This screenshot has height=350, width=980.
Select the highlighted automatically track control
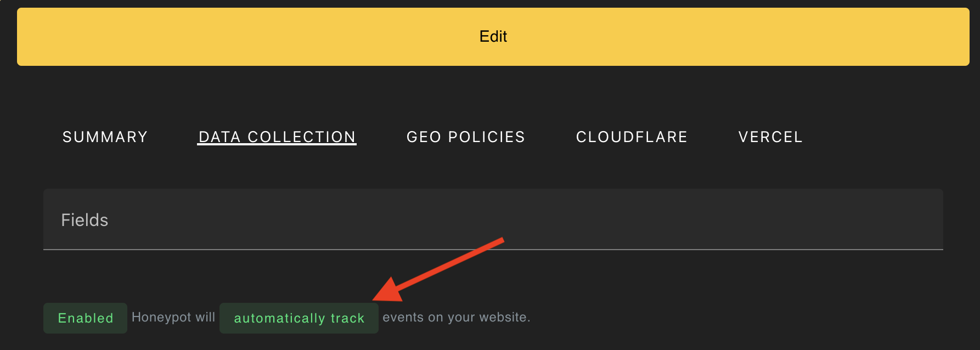click(x=298, y=318)
